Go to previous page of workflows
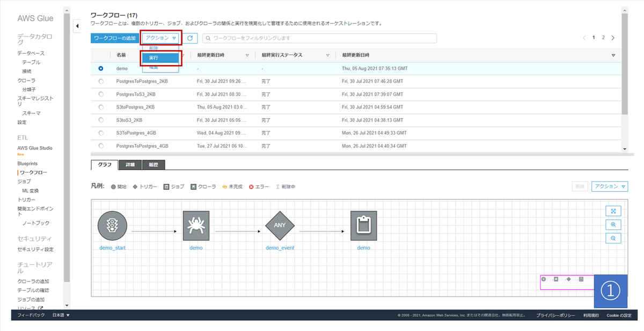 [584, 38]
